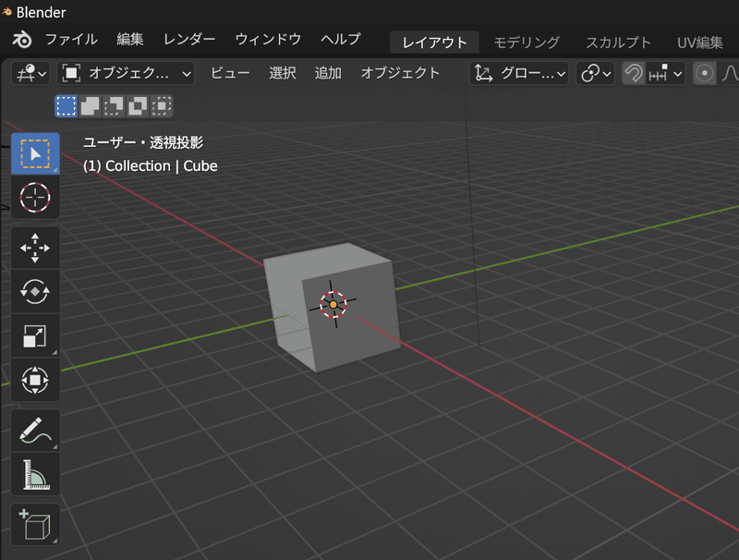Open the レンダー menu
Screen dimensions: 739x560
188,39
